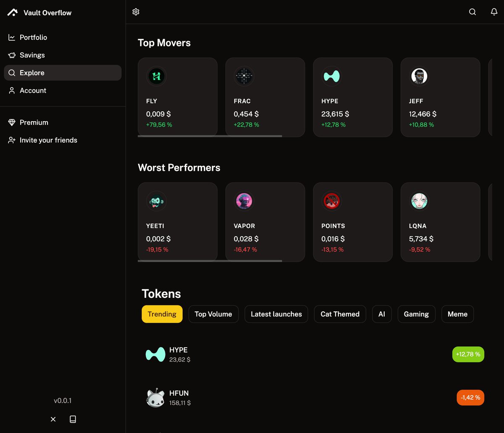
Task: Select the Cat Themed filter tab
Action: [x=340, y=314]
